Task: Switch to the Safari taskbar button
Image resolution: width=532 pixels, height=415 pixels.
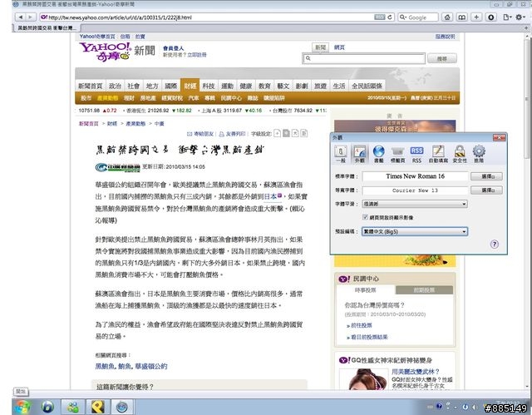Action: coord(122,407)
